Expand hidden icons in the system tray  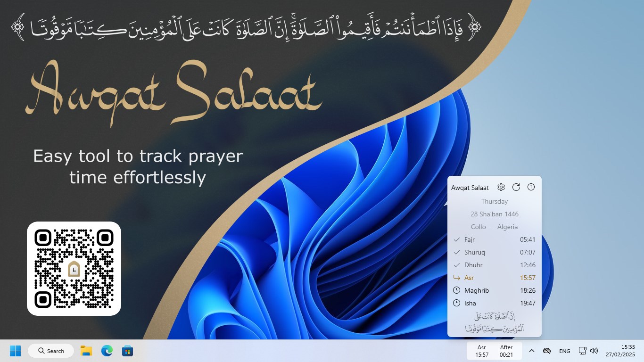tap(532, 351)
